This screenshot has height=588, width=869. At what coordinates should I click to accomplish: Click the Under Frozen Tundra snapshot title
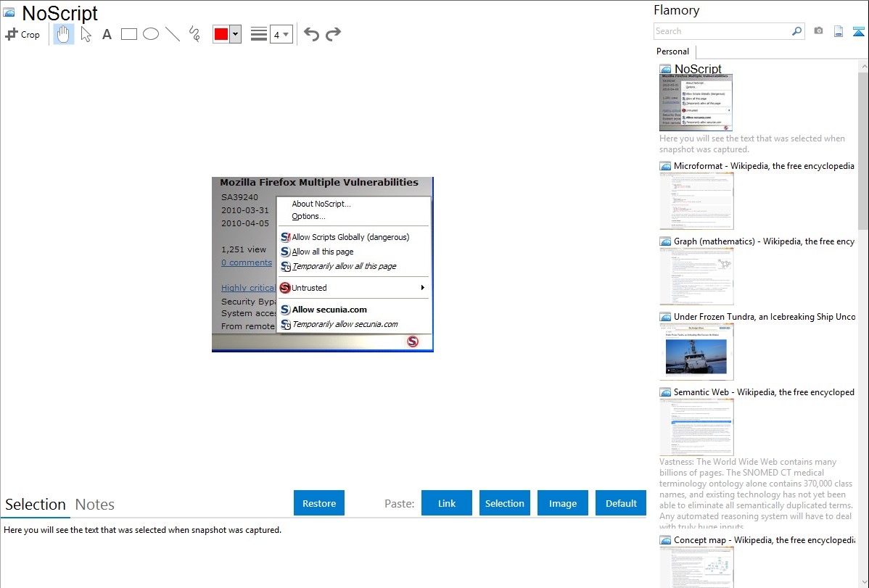765,316
